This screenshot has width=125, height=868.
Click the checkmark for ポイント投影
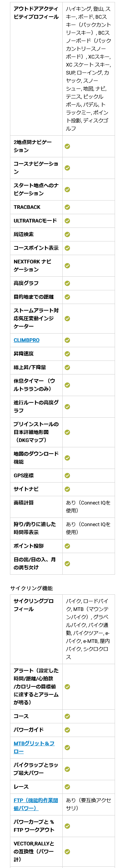[67, 546]
